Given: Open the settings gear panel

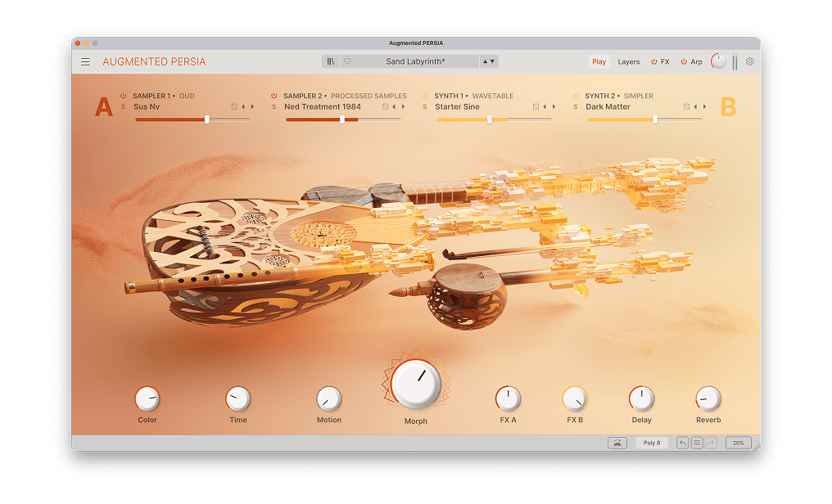Looking at the screenshot, I should 749,61.
